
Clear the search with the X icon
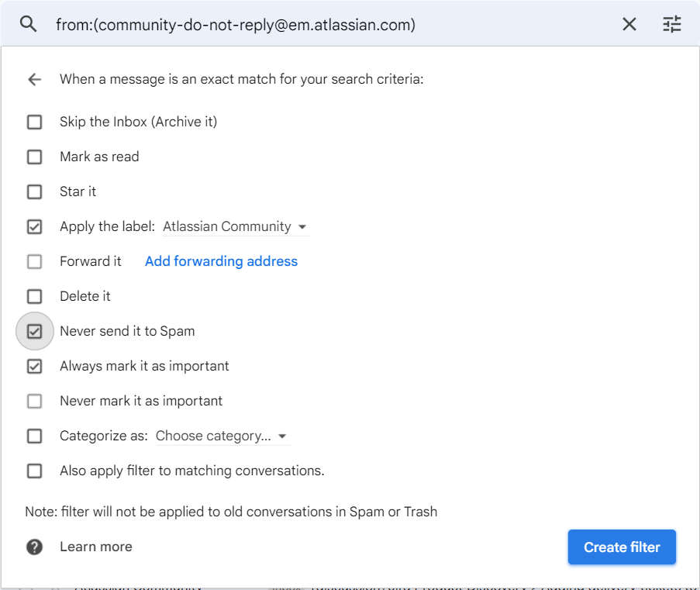coord(629,24)
